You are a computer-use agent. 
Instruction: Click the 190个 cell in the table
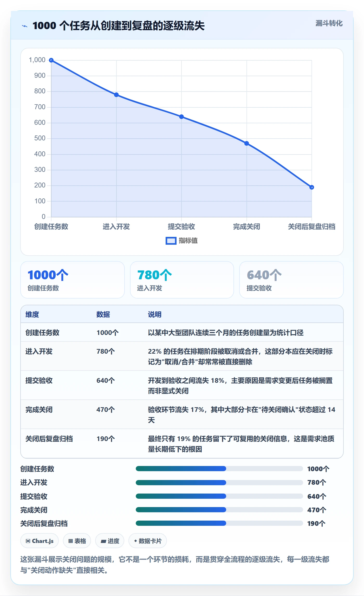point(106,439)
